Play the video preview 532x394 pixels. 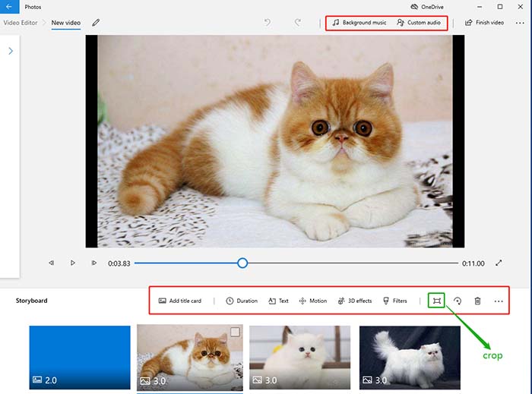pos(73,263)
